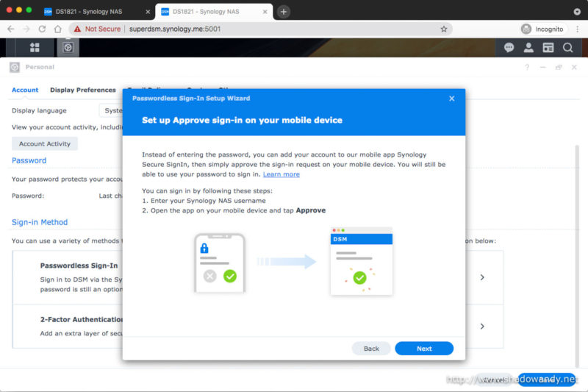Bookmark this page with the star icon

444,29
